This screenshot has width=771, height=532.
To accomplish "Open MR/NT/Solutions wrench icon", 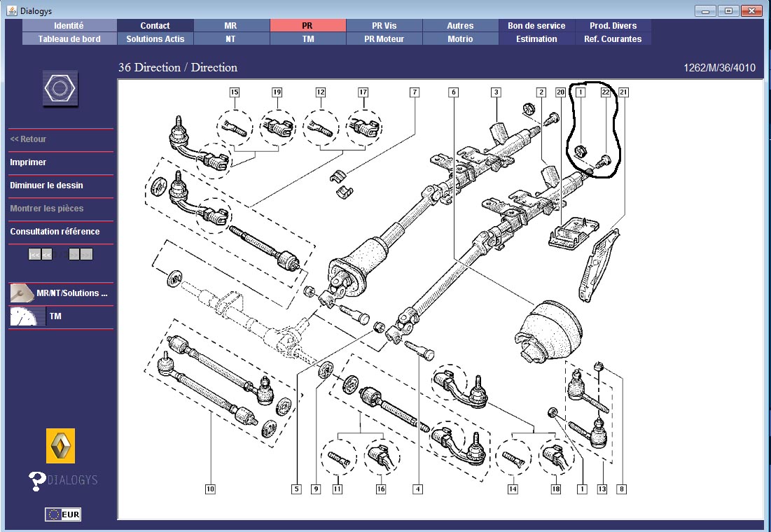I will click(22, 293).
